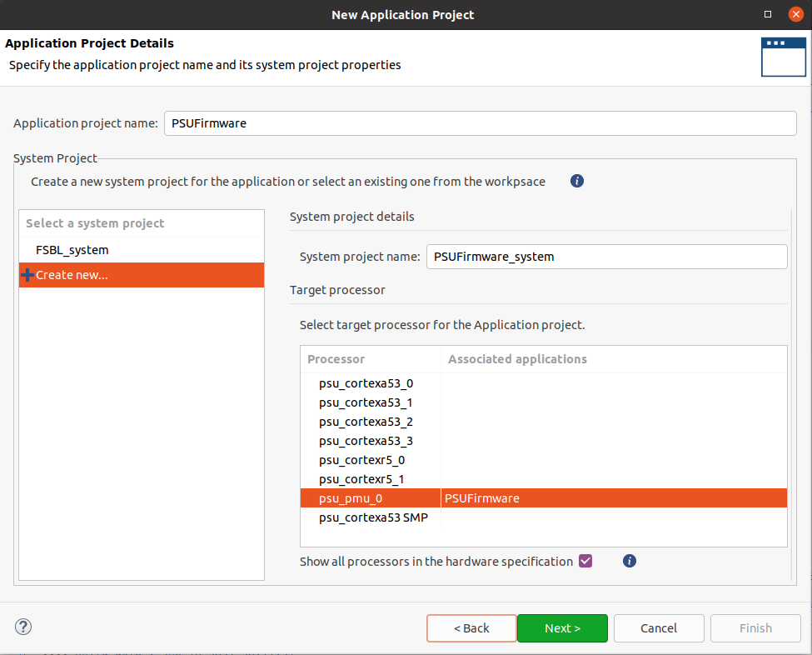Select the psu_cortexr5_1 processor
This screenshot has height=655, width=812.
[361, 478]
